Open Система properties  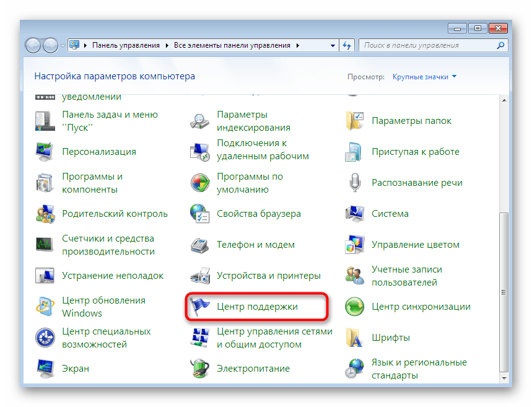[x=391, y=213]
